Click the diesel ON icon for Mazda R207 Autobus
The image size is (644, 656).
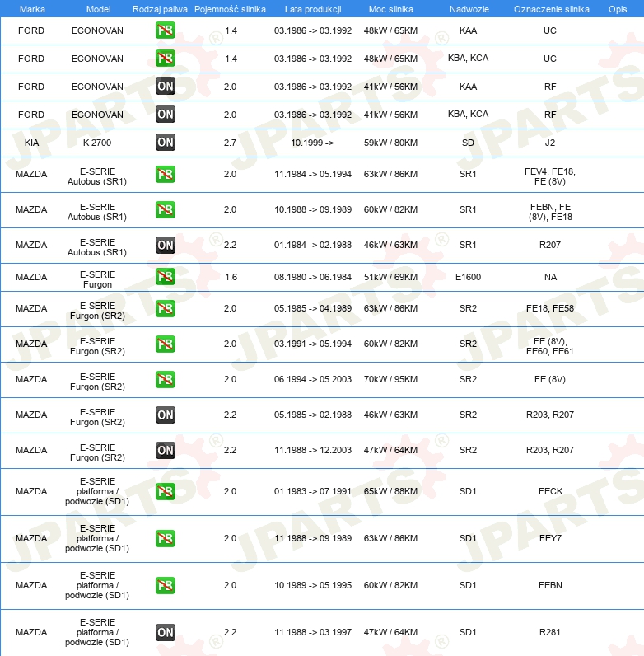point(166,245)
